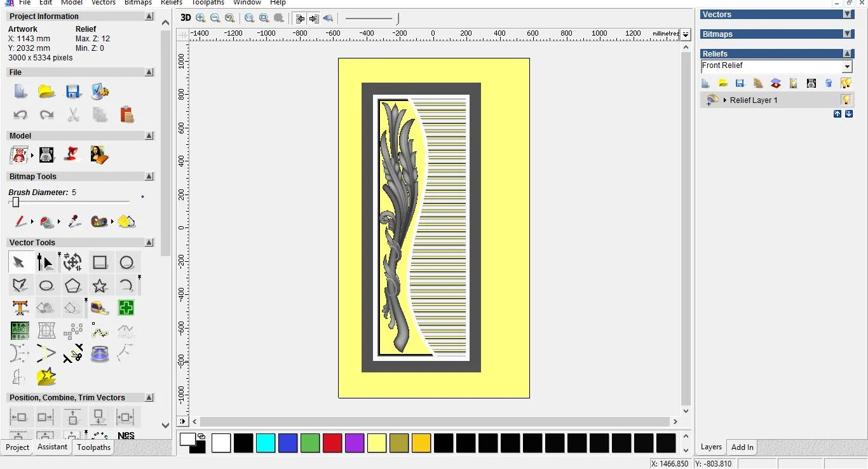Viewport: 868px width, 469px height.
Task: Open the Measure tool with tape icon
Action: pyautogui.click(x=100, y=308)
